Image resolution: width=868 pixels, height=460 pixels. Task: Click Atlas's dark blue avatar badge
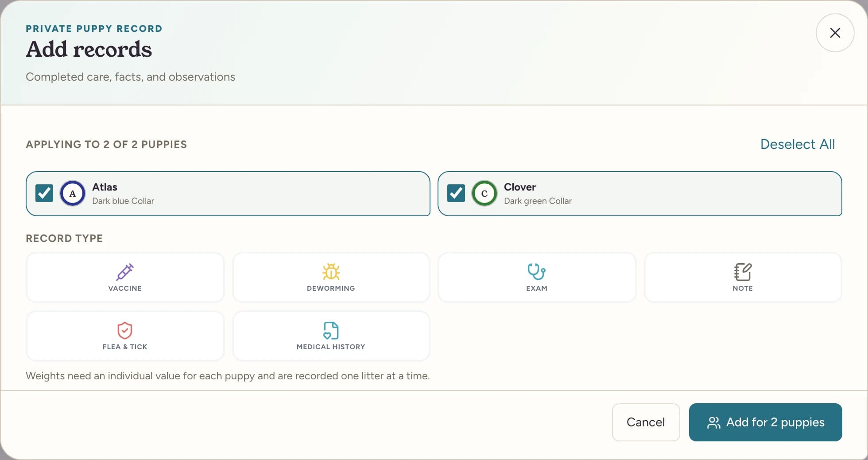tap(73, 193)
